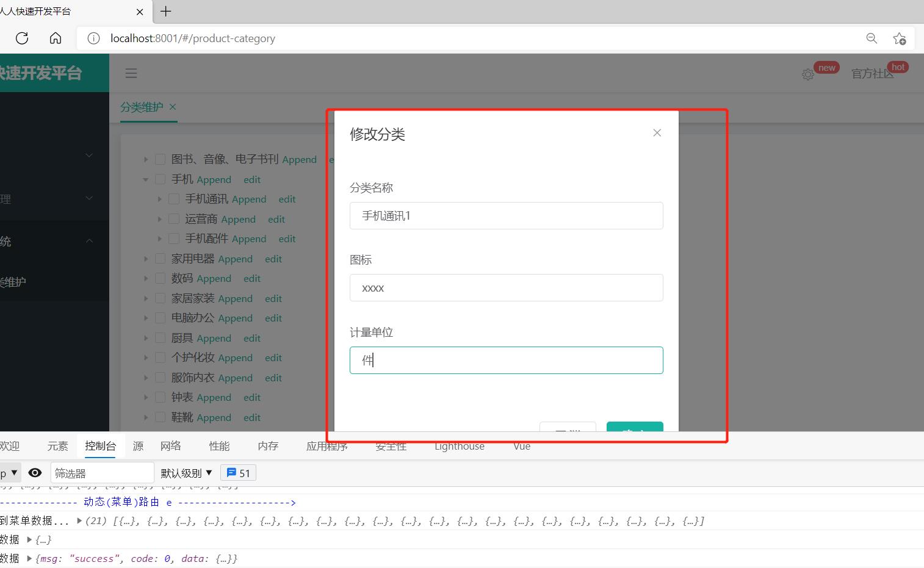The width and height of the screenshot is (924, 568).
Task: Open the 网络 devtools tab
Action: [x=171, y=446]
